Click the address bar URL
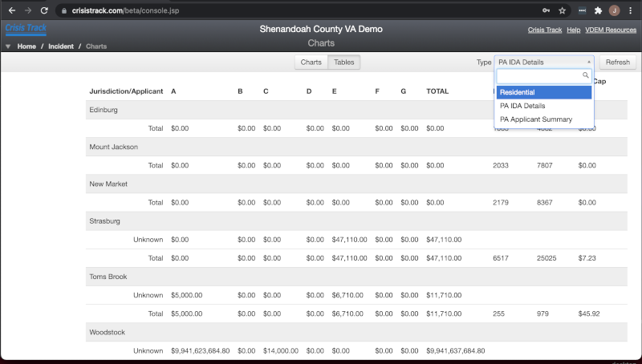The height and width of the screenshot is (364, 642). click(125, 10)
